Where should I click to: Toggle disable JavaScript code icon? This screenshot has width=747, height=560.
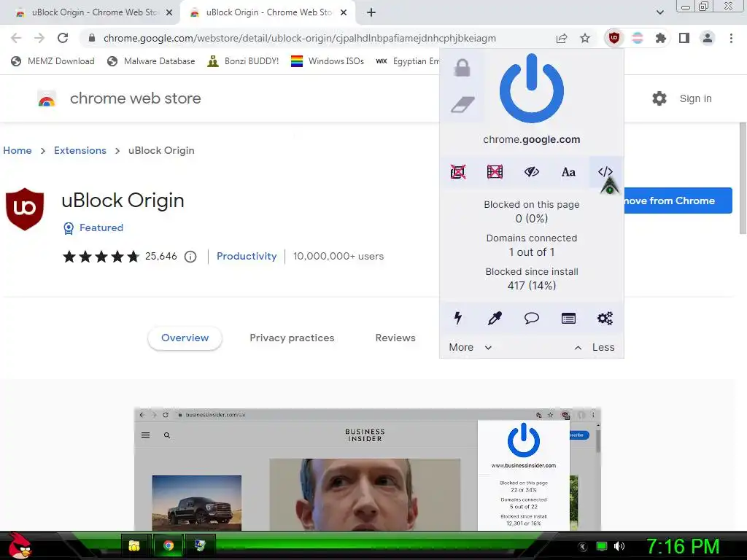(605, 172)
